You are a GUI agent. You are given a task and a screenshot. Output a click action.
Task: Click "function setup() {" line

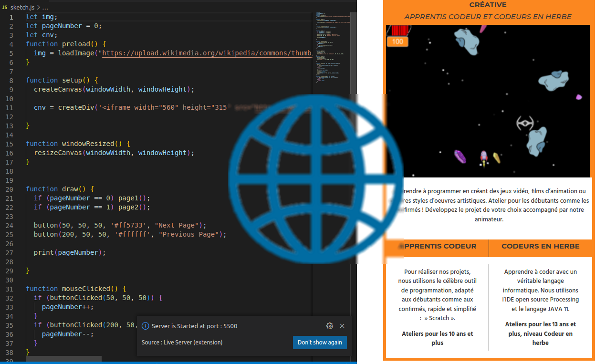coord(62,80)
